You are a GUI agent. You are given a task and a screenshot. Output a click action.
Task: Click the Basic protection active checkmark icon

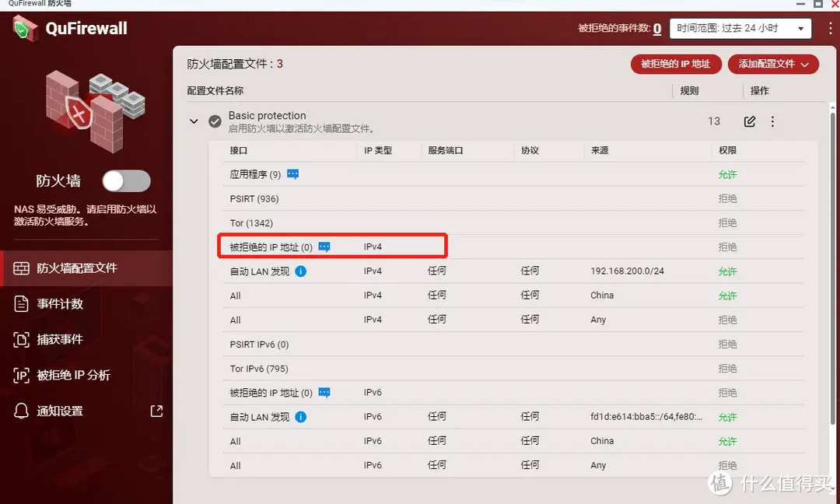(215, 121)
